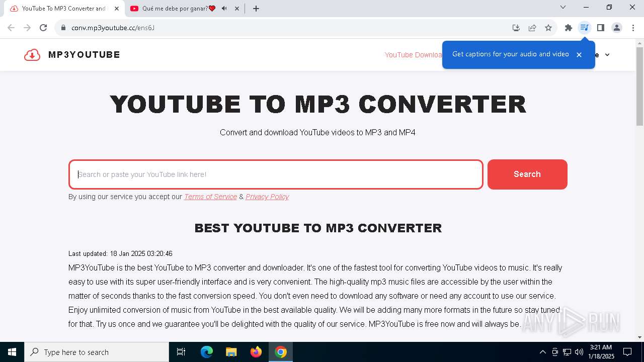View site information lock icon
644x362 pixels.
coord(63,28)
